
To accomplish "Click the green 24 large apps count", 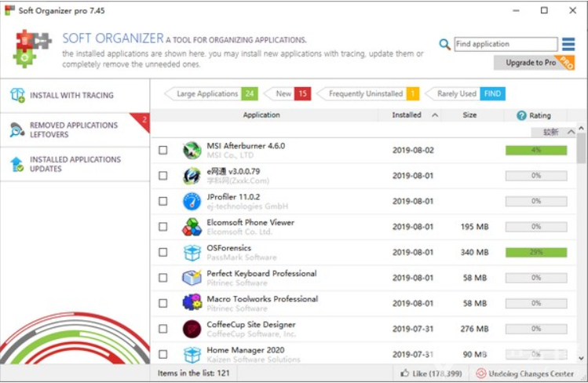I will (250, 93).
